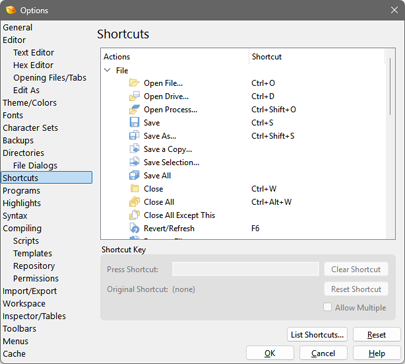
Task: Click the Open File folder icon
Action: click(x=134, y=83)
